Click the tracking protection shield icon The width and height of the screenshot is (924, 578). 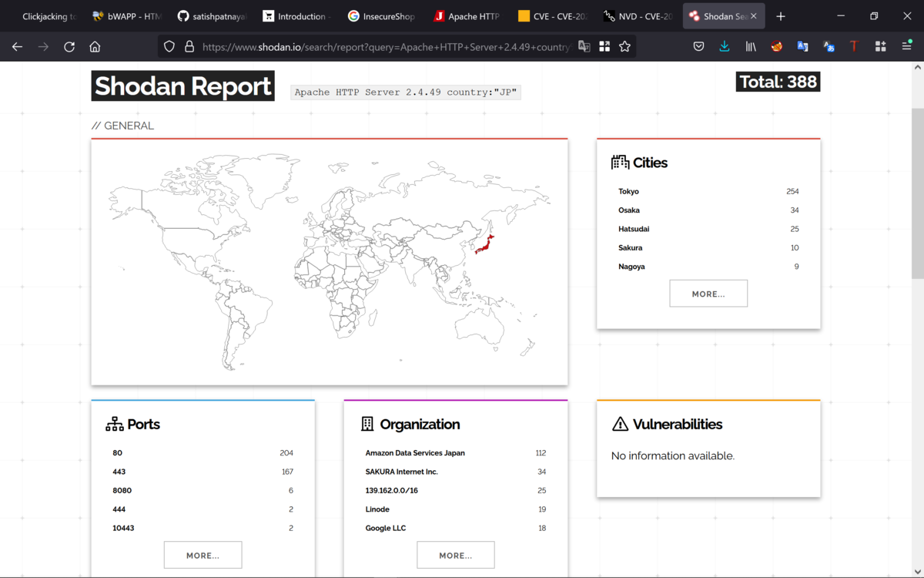coord(169,47)
